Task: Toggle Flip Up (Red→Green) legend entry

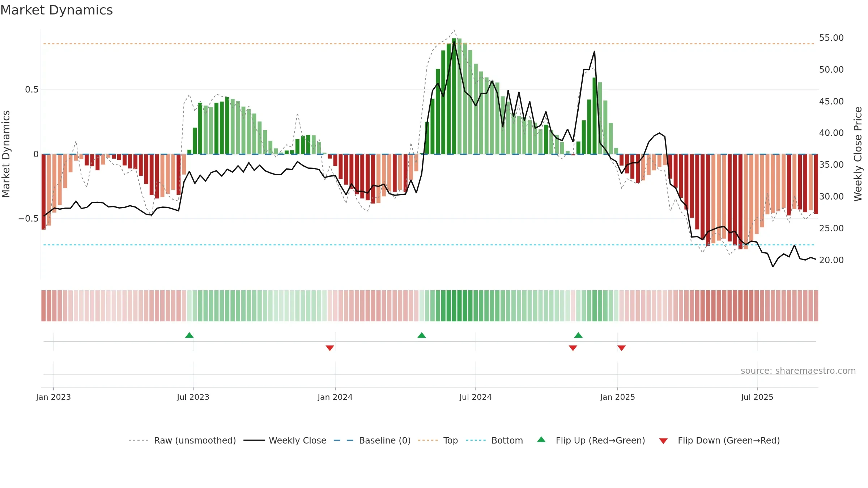Action: pos(591,440)
